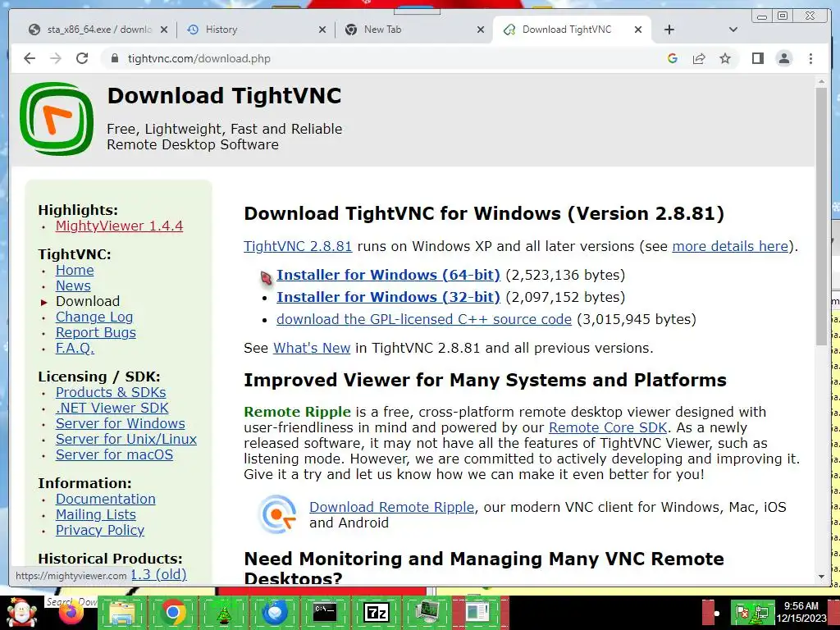Open the Google icon in address bar
Viewport: 840px width, 630px height.
tap(673, 58)
